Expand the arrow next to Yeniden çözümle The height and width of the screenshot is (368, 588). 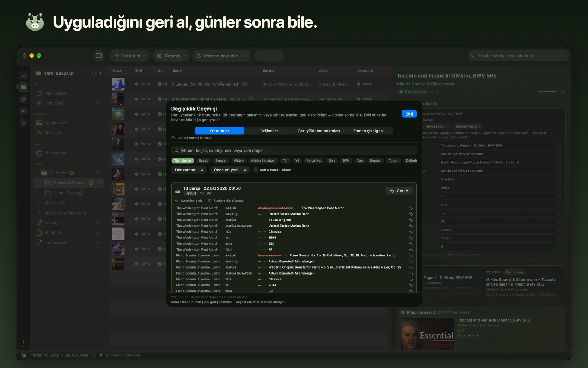click(246, 56)
